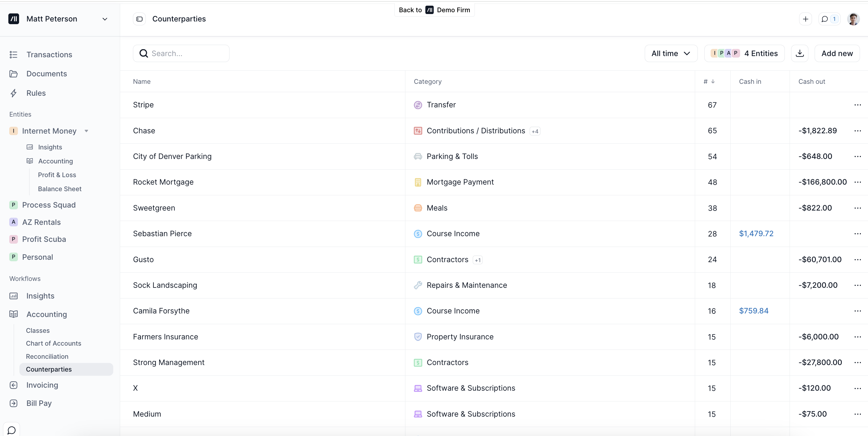Open the three-dot menu for Gusto row

coord(858,259)
